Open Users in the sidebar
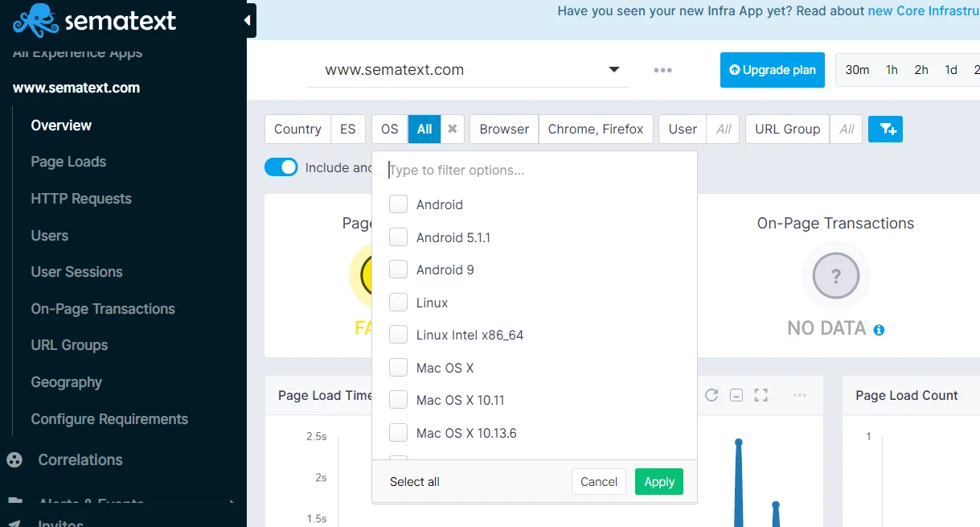Viewport: 980px width, 527px height. coord(49,236)
